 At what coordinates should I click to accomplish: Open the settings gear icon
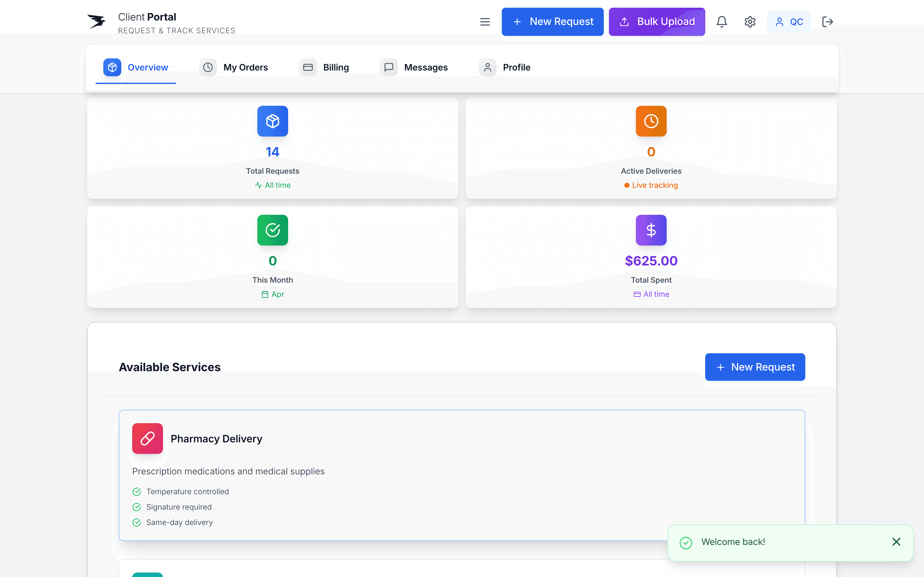pos(749,22)
